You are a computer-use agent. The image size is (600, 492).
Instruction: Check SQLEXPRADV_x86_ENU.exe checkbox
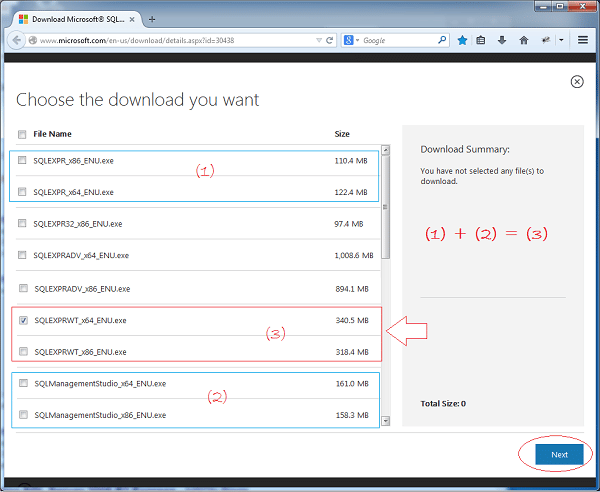23,288
